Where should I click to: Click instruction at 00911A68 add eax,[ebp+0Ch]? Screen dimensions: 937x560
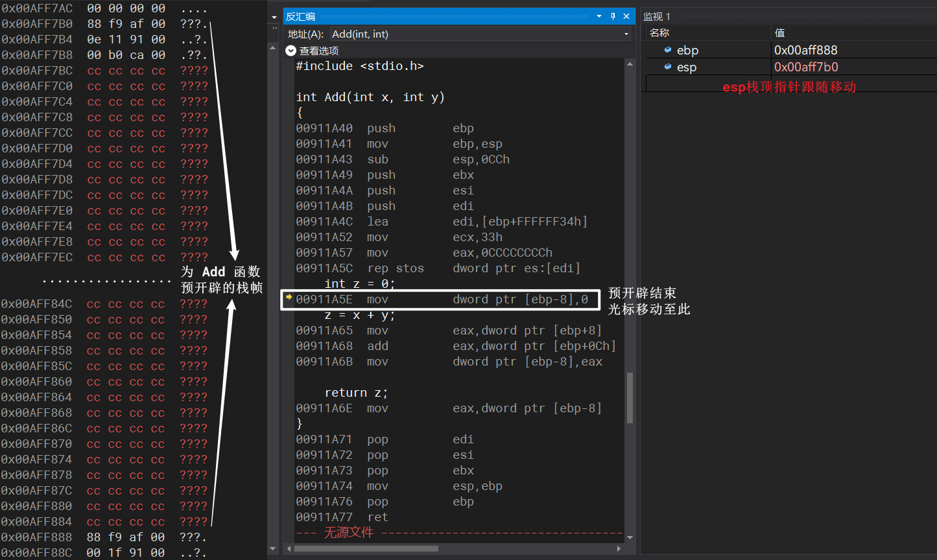(x=456, y=346)
